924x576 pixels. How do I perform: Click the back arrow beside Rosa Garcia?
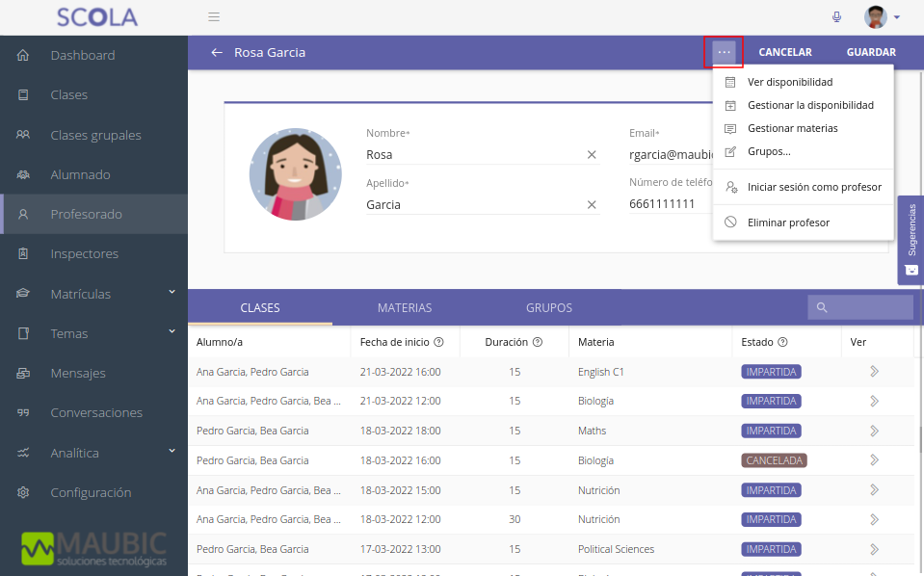pyautogui.click(x=217, y=53)
